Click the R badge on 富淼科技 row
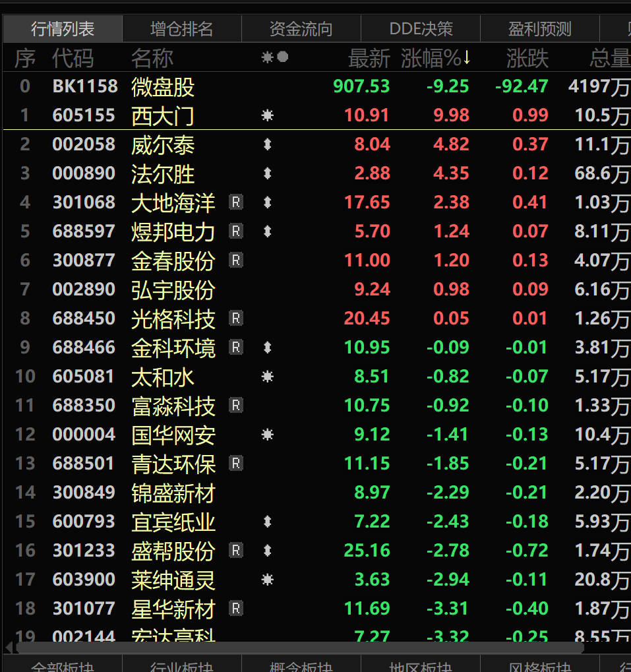Screen dimensions: 631x672 tap(236, 406)
